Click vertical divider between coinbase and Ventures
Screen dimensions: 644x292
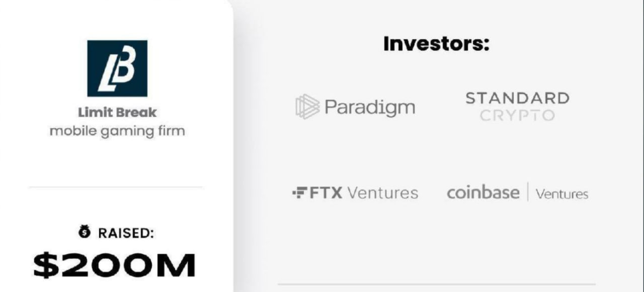tap(527, 192)
